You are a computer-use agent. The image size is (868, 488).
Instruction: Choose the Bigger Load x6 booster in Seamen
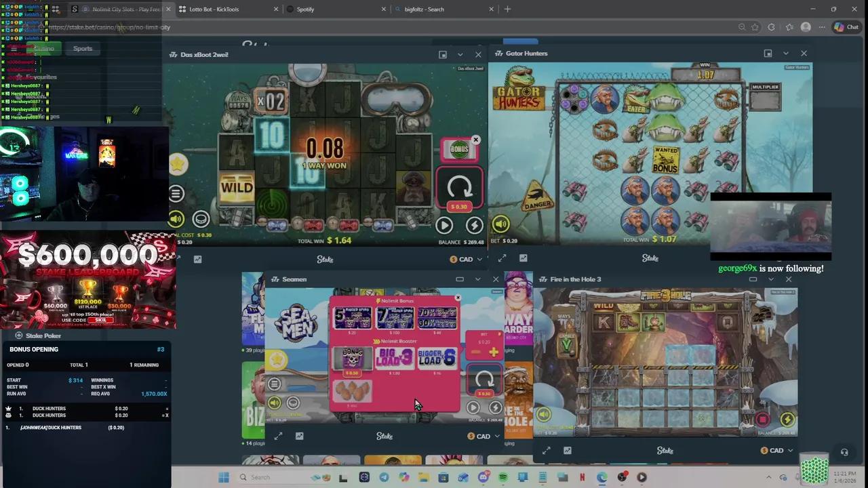pyautogui.click(x=437, y=359)
